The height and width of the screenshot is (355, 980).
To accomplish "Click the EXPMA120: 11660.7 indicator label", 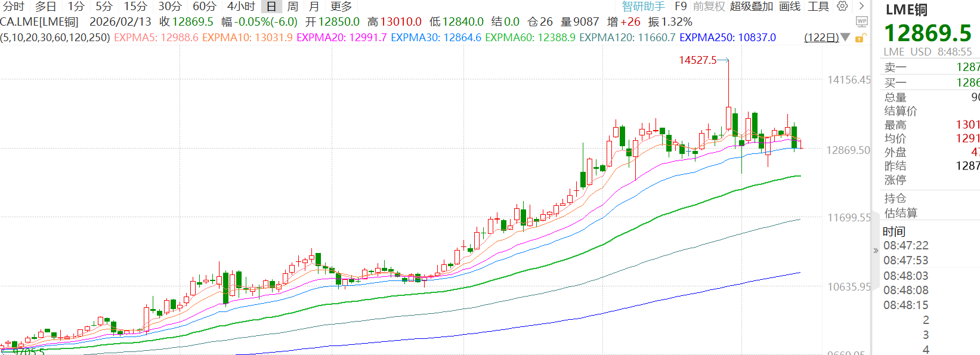I will [x=627, y=38].
